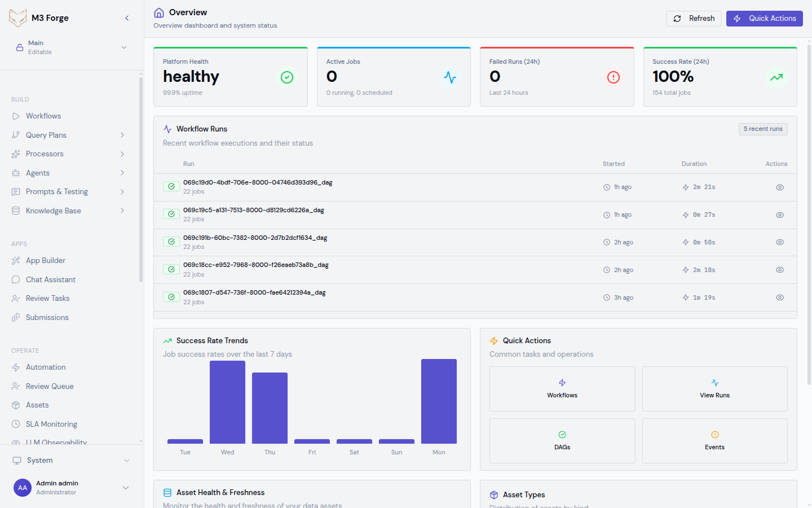Open Quick Actions
The image size is (812, 508).
[x=764, y=18]
